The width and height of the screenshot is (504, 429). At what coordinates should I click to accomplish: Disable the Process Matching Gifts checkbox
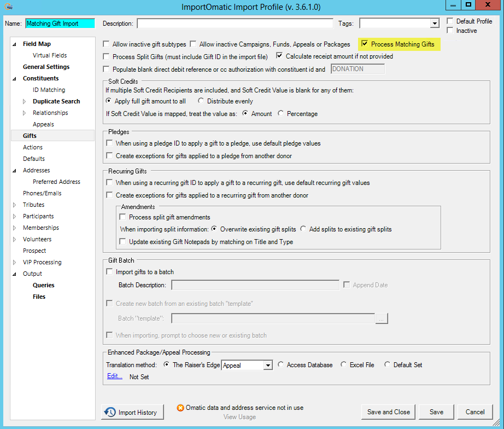tap(365, 44)
